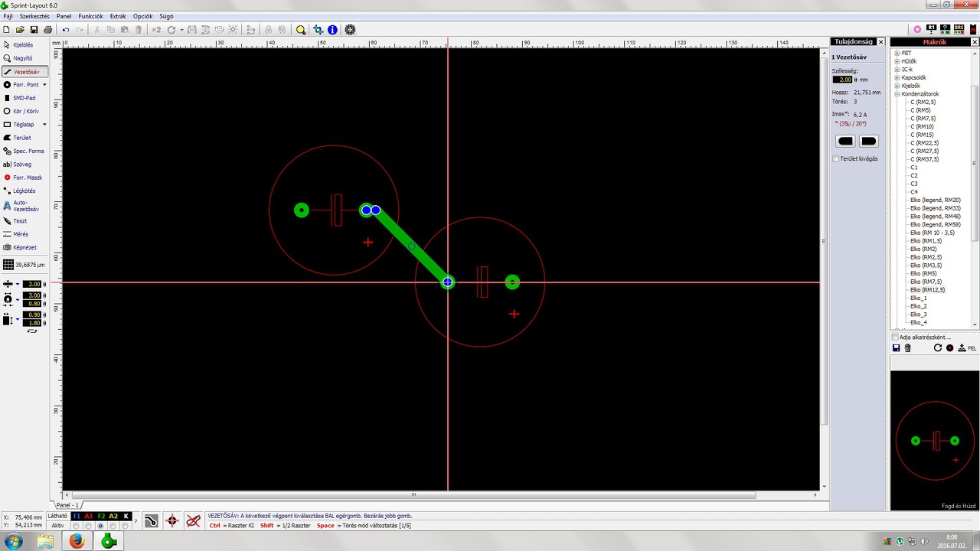Open the Téglalap tool dropdown arrow
The height and width of the screenshot is (551, 980).
click(x=44, y=125)
